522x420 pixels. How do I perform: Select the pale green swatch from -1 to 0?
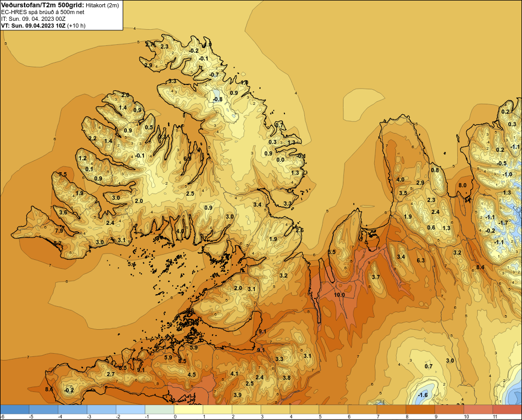(159, 410)
